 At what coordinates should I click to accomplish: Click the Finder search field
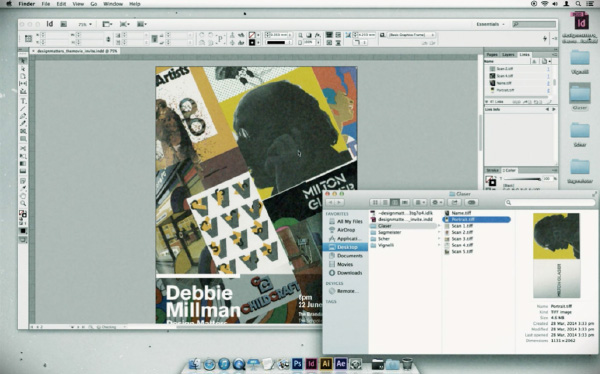(x=549, y=203)
